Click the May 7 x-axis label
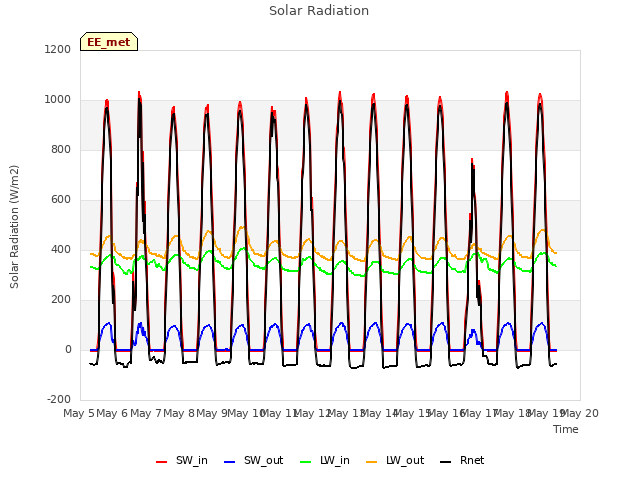The image size is (640, 480). pyautogui.click(x=145, y=413)
